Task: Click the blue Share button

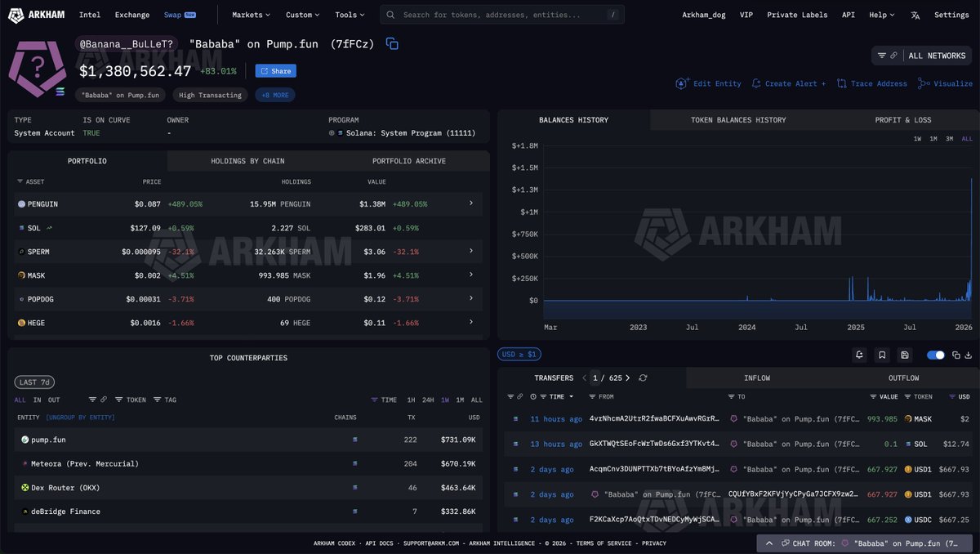Action: pos(275,71)
